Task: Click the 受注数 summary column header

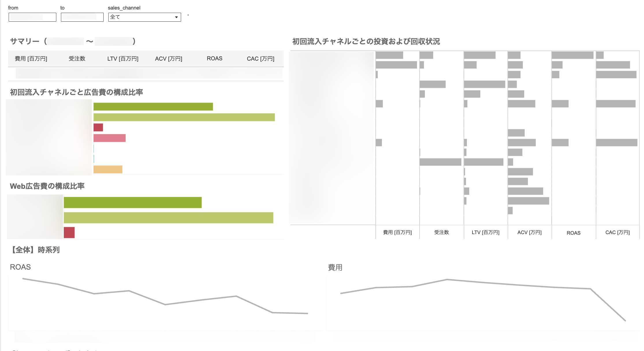Action: click(77, 59)
